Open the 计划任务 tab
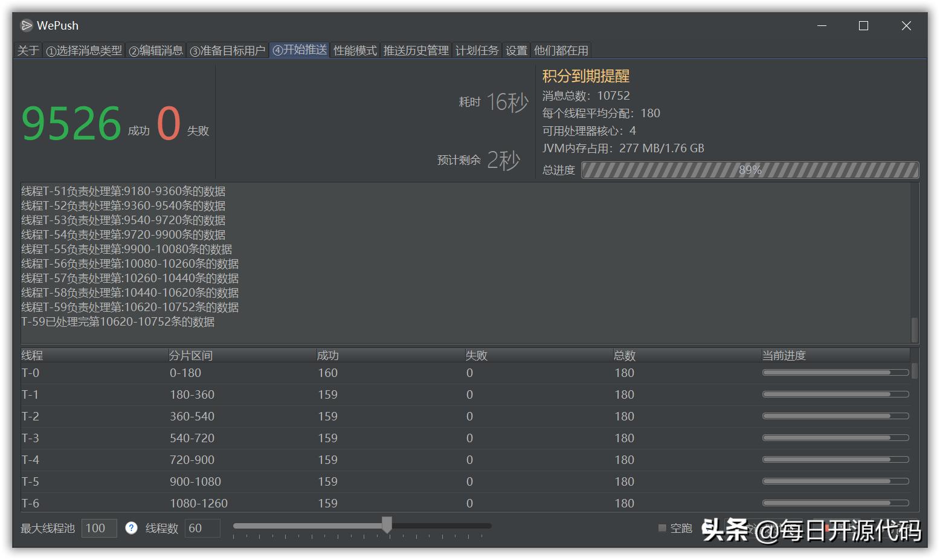 pos(477,50)
